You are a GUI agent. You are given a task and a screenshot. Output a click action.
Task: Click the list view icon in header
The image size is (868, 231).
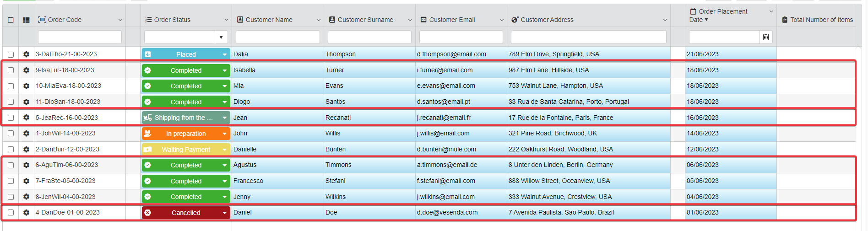click(x=26, y=20)
